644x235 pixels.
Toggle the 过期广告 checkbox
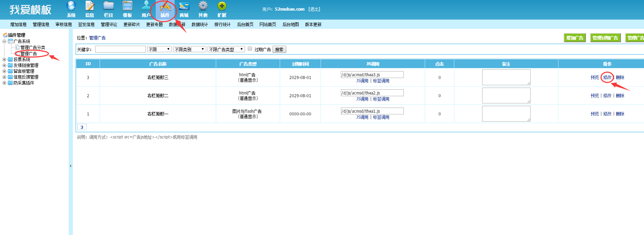click(x=250, y=48)
